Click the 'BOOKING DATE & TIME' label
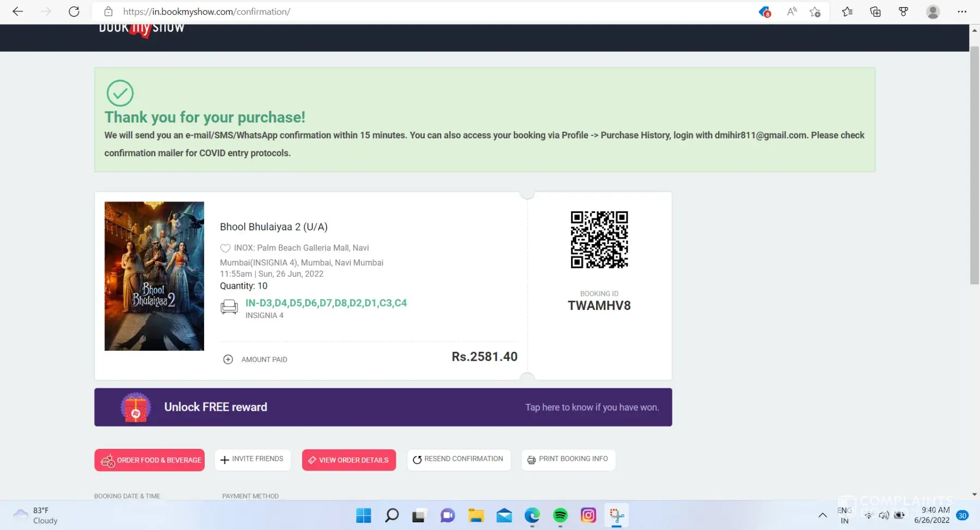 tap(127, 496)
